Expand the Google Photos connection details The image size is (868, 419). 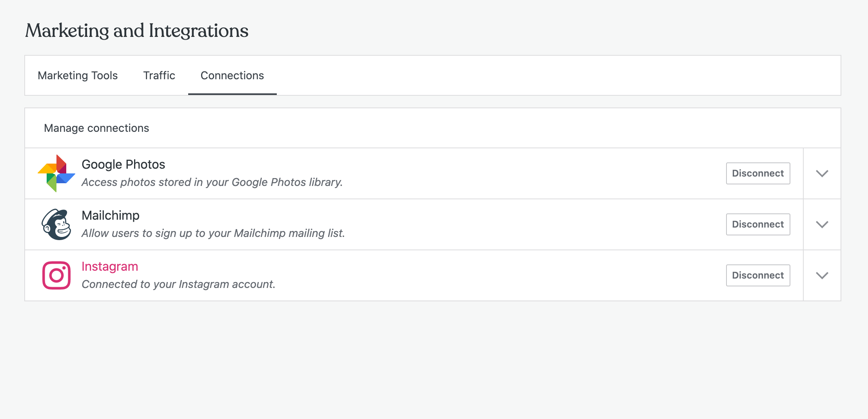click(x=822, y=173)
